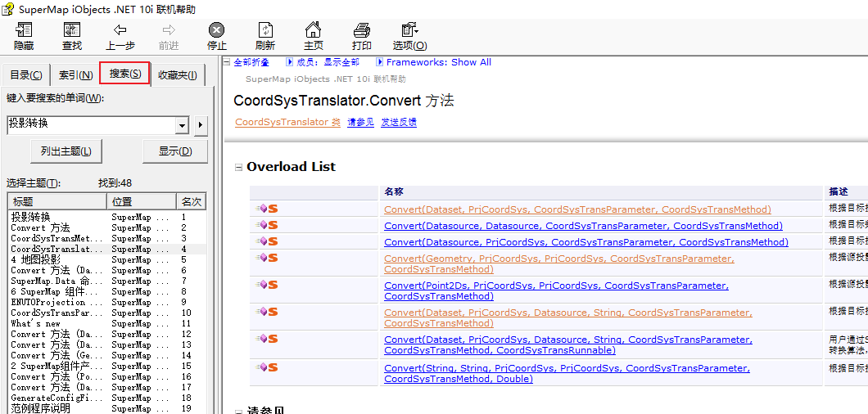Open the search keyword dropdown arrow
Image resolution: width=868 pixels, height=414 pixels.
tap(183, 126)
